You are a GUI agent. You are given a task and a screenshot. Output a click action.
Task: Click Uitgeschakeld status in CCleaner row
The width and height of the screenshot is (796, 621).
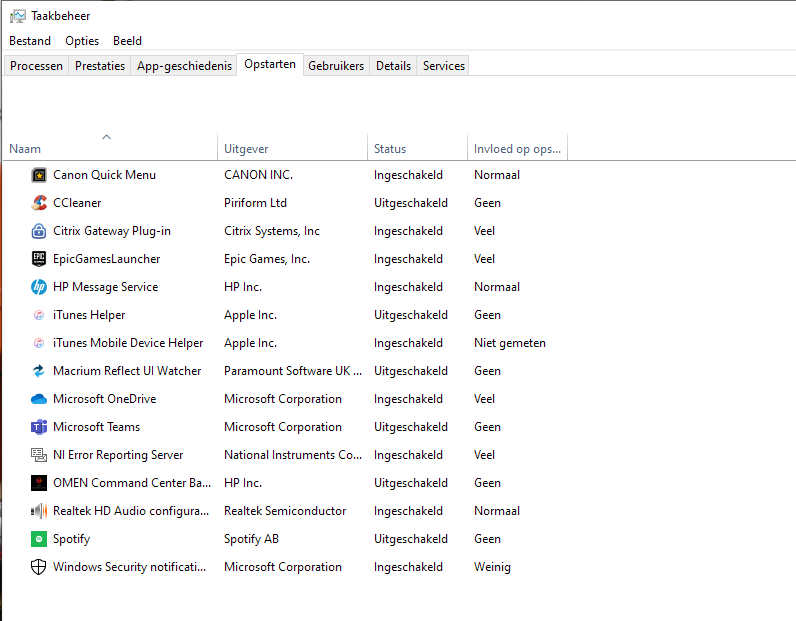click(411, 203)
